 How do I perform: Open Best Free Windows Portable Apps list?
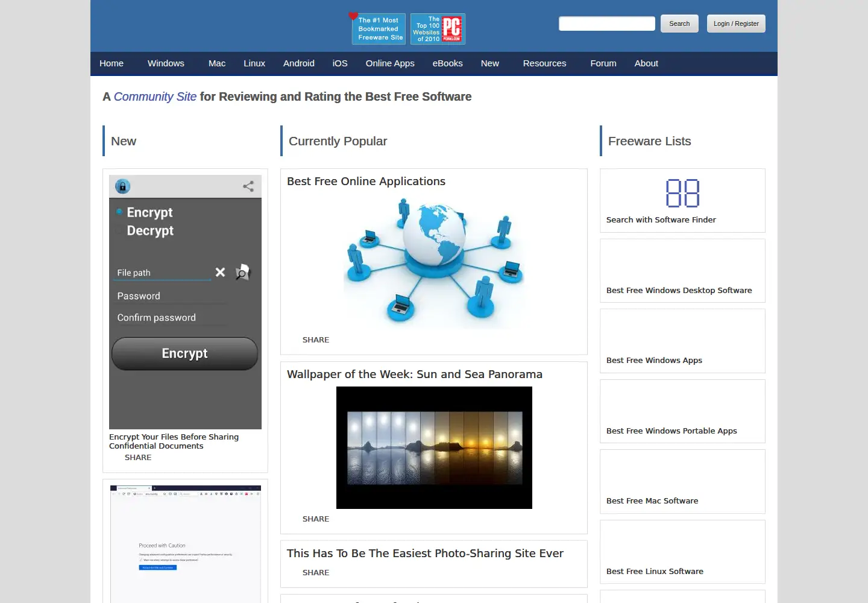click(x=671, y=431)
